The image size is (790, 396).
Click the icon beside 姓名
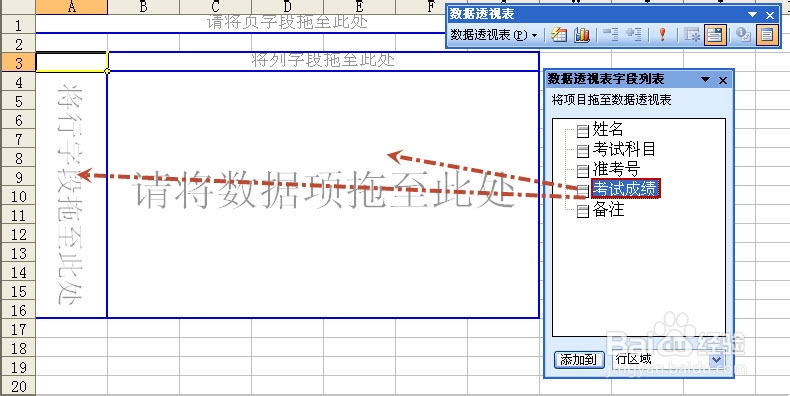(x=583, y=131)
